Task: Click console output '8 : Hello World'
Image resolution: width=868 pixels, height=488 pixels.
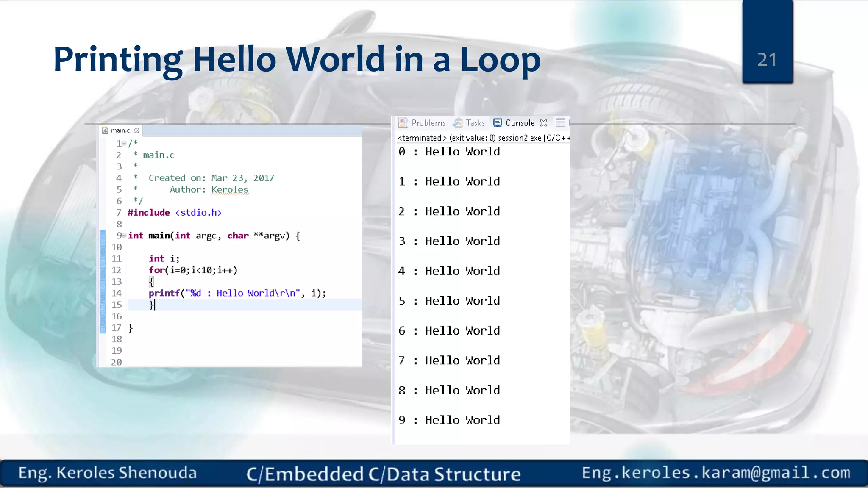Action: [449, 391]
